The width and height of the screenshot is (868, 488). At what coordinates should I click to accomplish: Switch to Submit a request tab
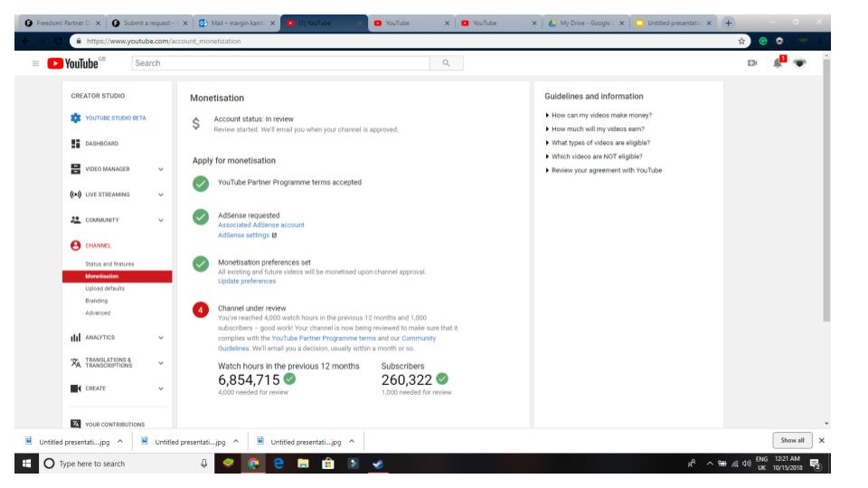pos(147,23)
